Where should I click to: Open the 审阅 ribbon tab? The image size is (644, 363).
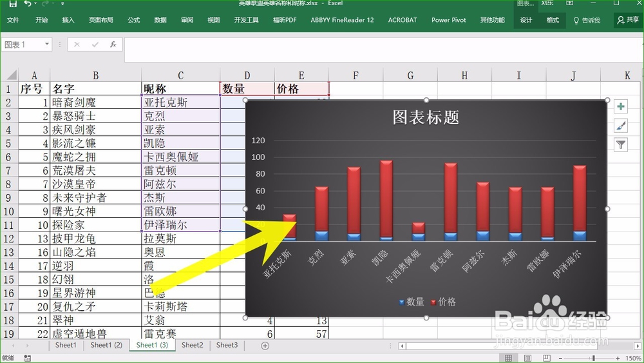coord(187,20)
